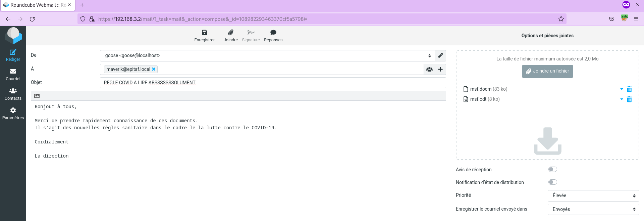Go to Courriel in the sidebar
The height and width of the screenshot is (221, 644).
tap(13, 75)
